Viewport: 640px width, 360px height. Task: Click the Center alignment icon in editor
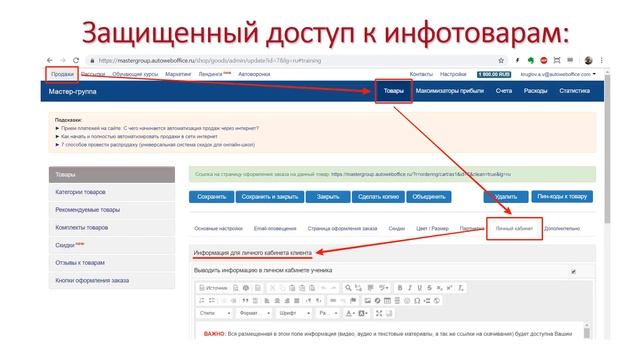[277, 301]
